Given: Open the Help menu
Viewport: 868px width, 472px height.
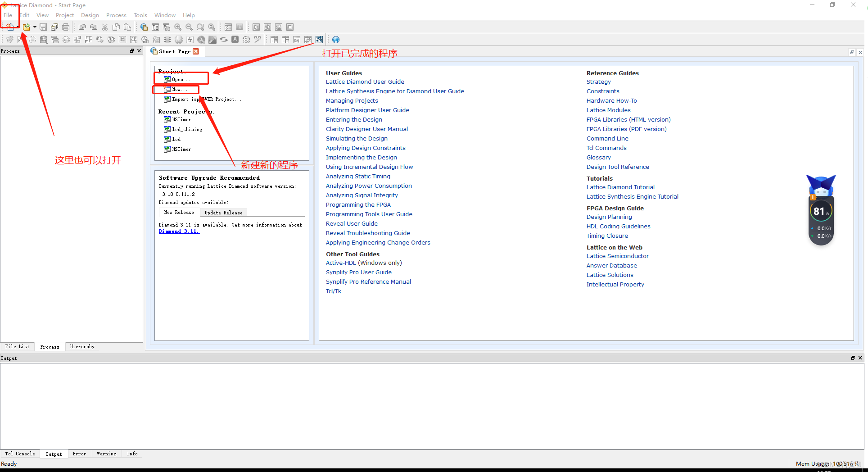Looking at the screenshot, I should (189, 15).
